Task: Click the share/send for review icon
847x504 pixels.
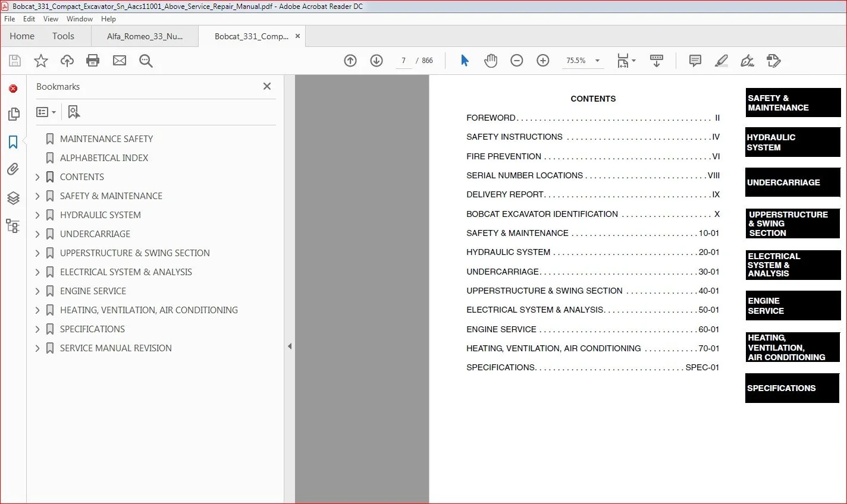Action: 773,61
